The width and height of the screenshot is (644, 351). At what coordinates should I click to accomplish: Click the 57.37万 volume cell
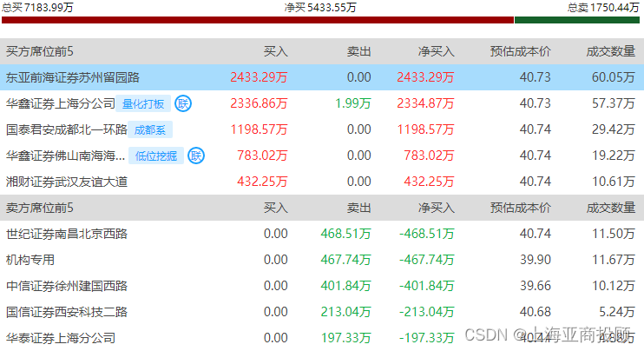pyautogui.click(x=614, y=103)
